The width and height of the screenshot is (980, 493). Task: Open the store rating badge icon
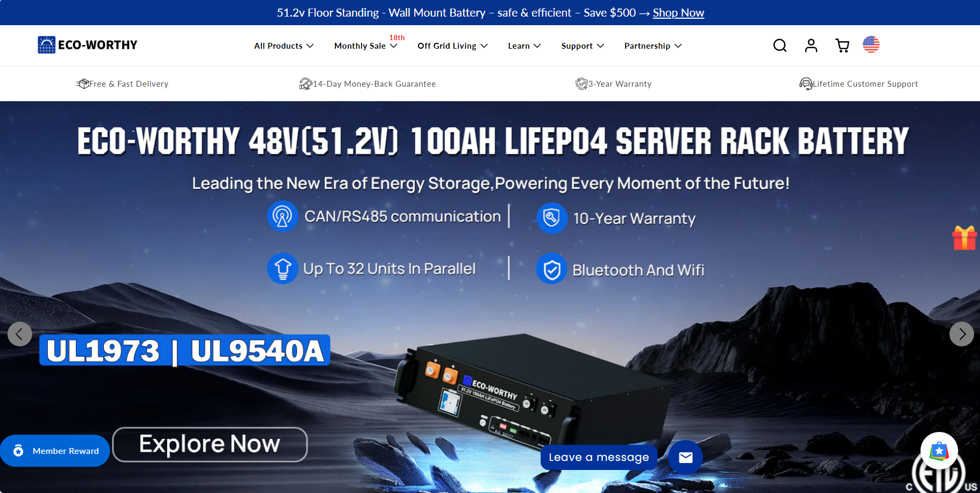point(939,451)
